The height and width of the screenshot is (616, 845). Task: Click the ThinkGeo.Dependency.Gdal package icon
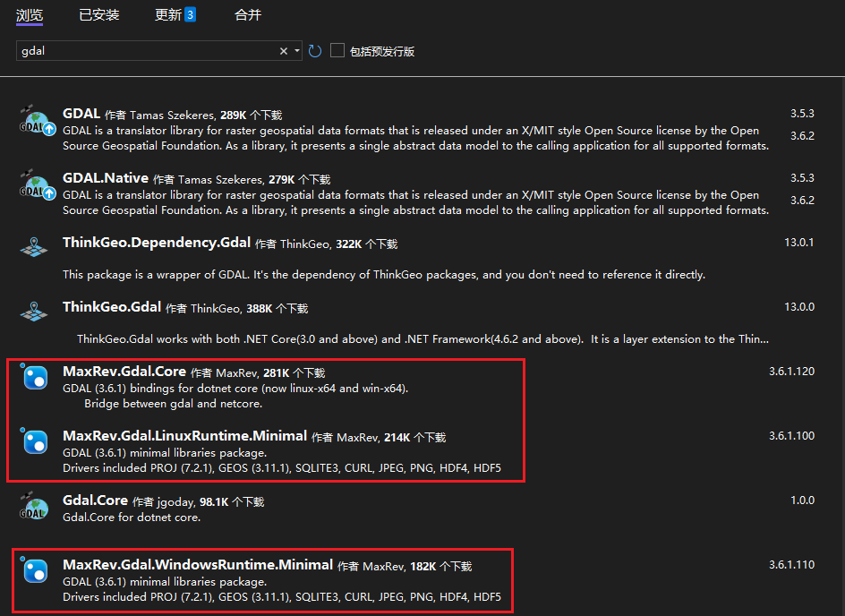point(34,248)
